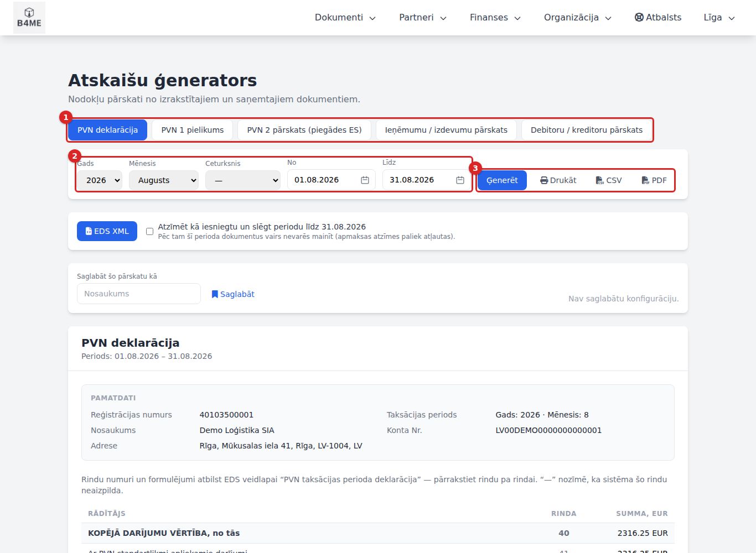
Task: Select Debitoru / kreditoru pārskats tab
Action: (587, 130)
